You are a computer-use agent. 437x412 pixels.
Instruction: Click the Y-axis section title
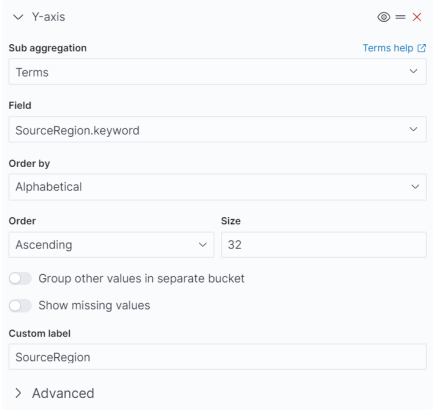click(x=48, y=17)
